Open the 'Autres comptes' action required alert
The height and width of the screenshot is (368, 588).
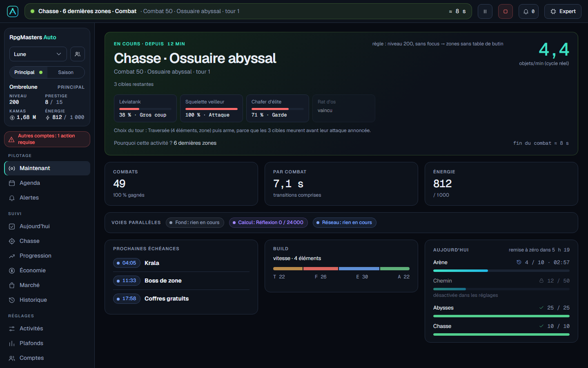pos(47,139)
